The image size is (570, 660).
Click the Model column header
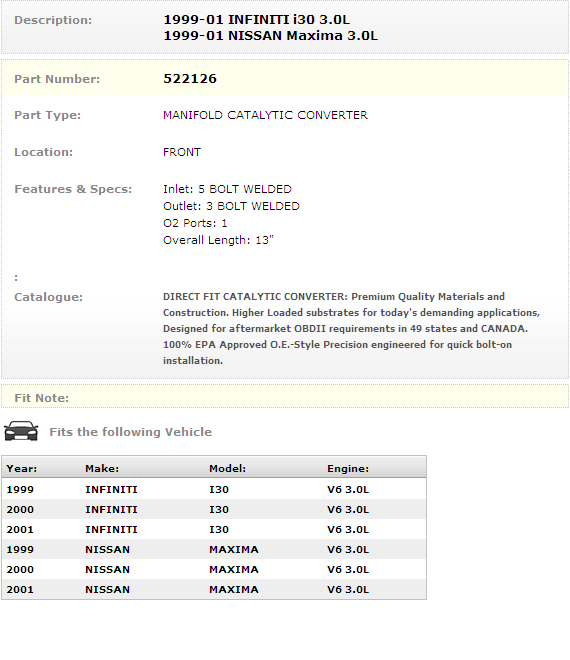[227, 469]
